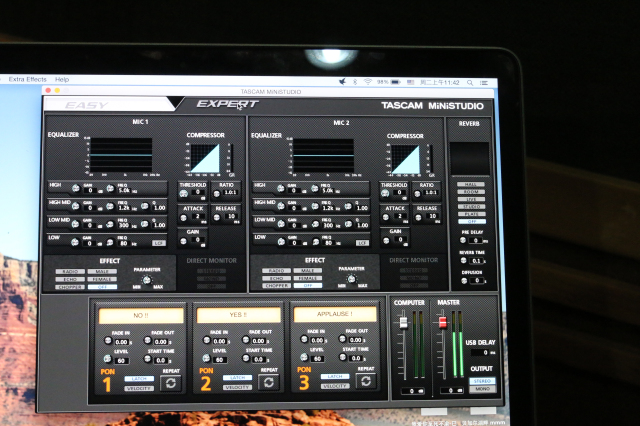
Task: Click the USB DELAY value field
Action: [482, 353]
